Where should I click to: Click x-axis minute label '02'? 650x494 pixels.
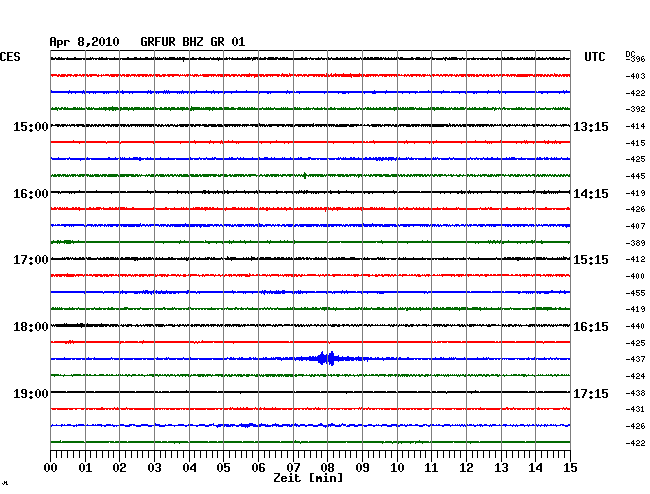(x=119, y=468)
